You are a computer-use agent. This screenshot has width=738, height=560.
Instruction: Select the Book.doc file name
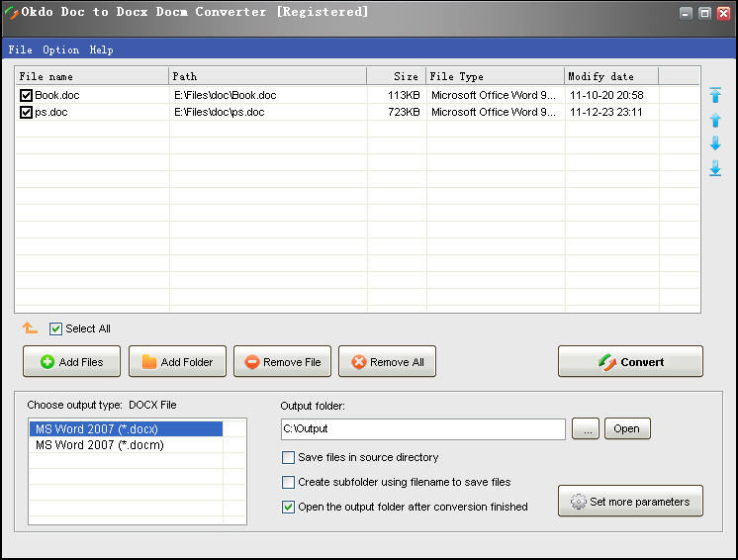click(57, 96)
